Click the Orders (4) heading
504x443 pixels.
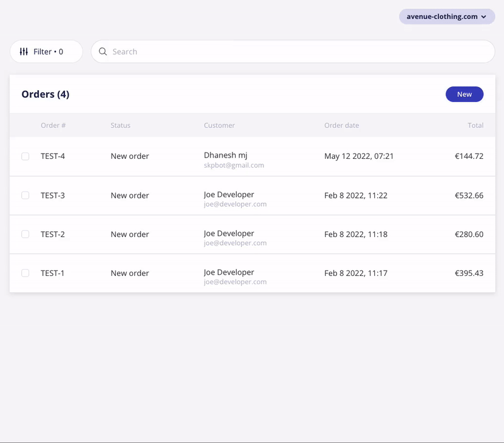point(45,94)
